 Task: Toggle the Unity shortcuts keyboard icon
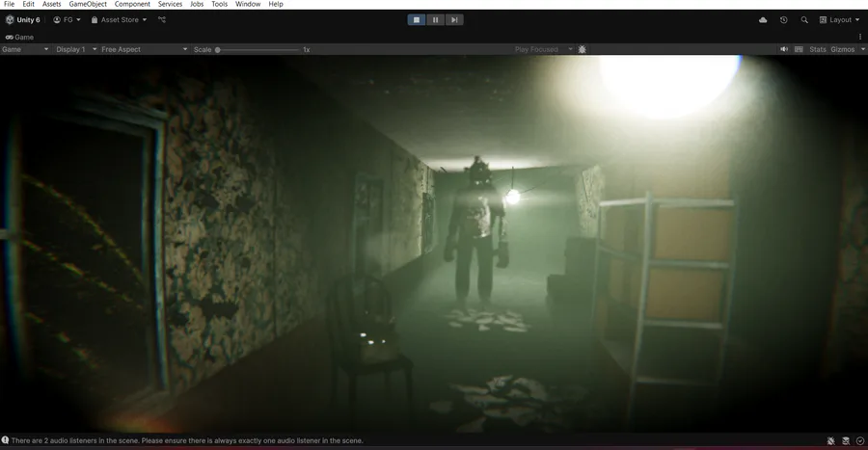799,49
